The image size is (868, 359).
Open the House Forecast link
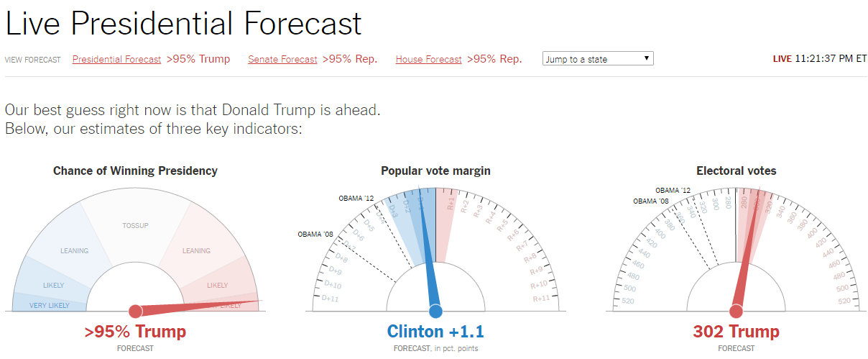(x=428, y=60)
